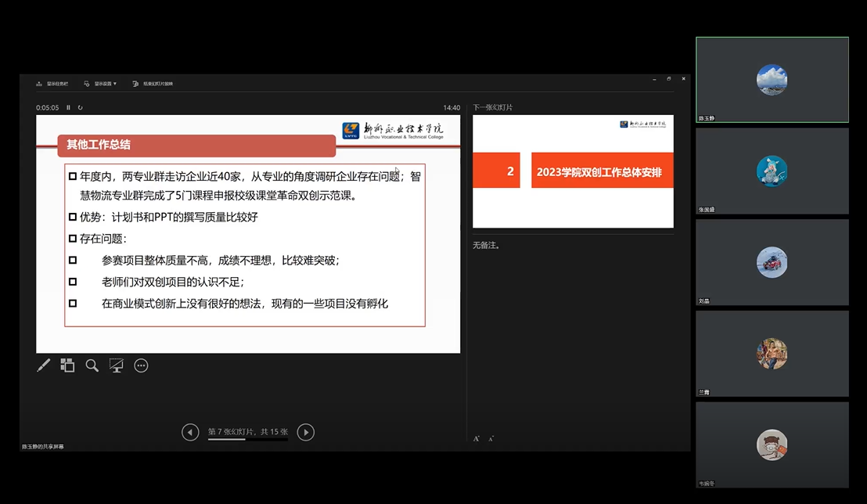Click the restart timer icon

click(80, 108)
